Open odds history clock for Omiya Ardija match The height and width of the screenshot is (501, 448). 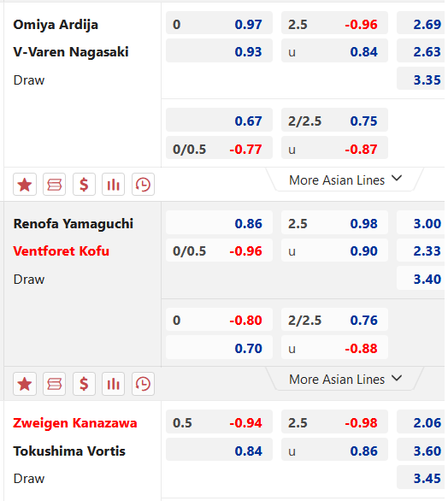coord(143,185)
